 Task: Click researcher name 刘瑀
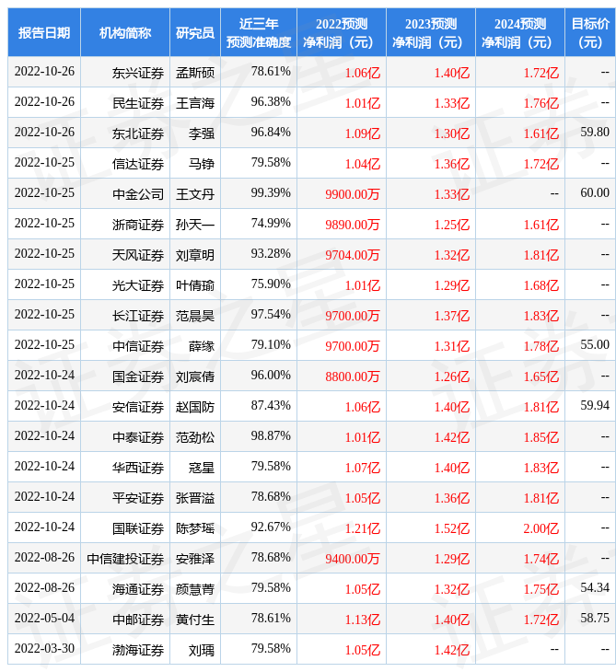[202, 651]
